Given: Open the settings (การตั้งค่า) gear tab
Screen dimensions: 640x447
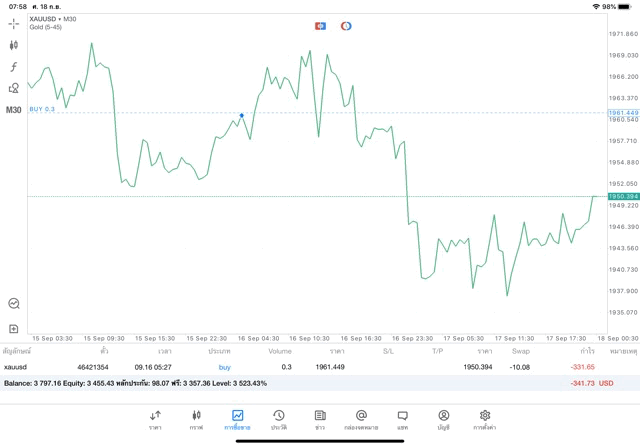Looking at the screenshot, I should pyautogui.click(x=485, y=420).
